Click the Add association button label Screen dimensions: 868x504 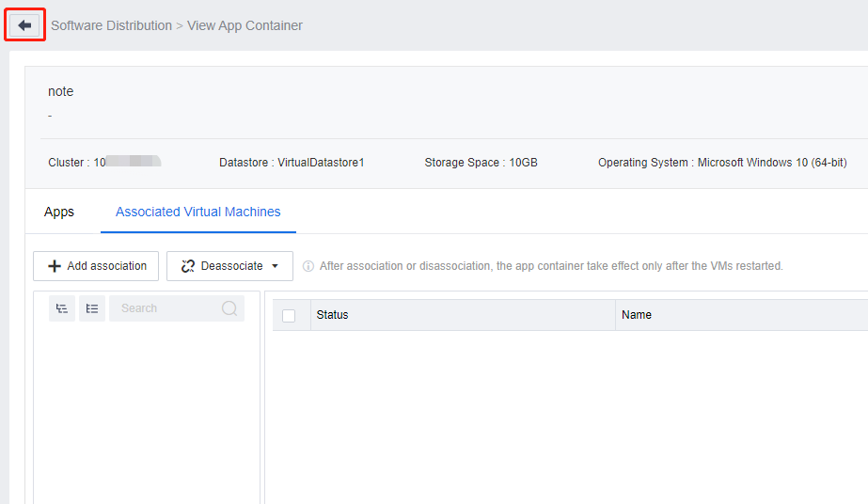[106, 266]
